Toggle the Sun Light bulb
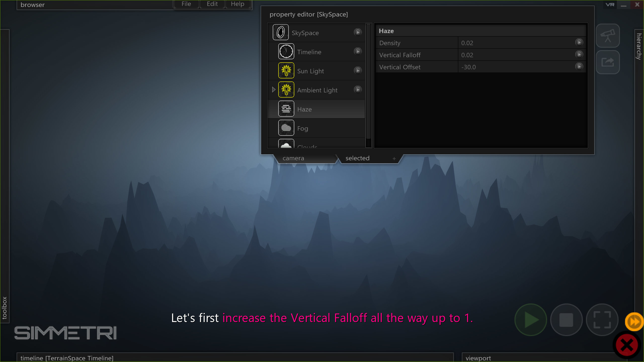The image size is (644, 362). (x=286, y=70)
